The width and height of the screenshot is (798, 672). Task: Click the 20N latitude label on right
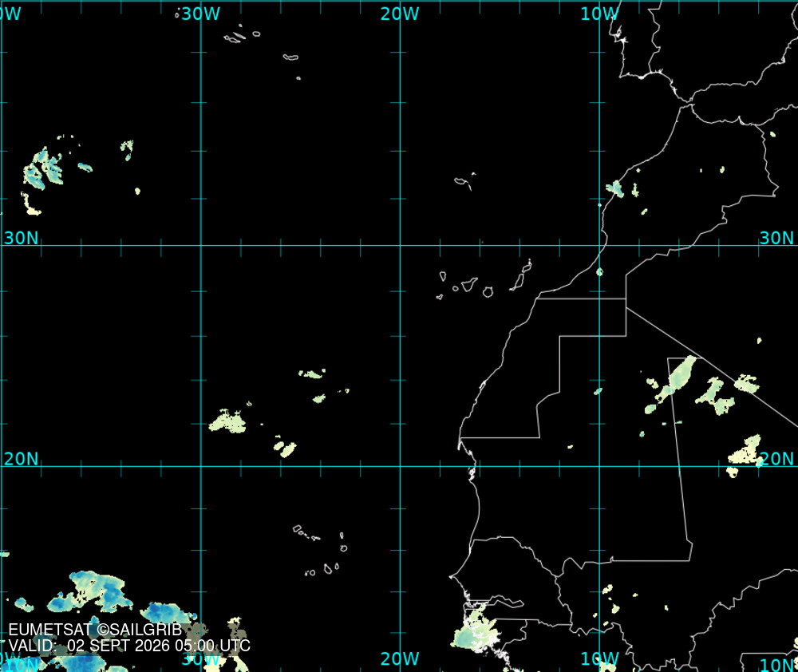click(x=776, y=459)
